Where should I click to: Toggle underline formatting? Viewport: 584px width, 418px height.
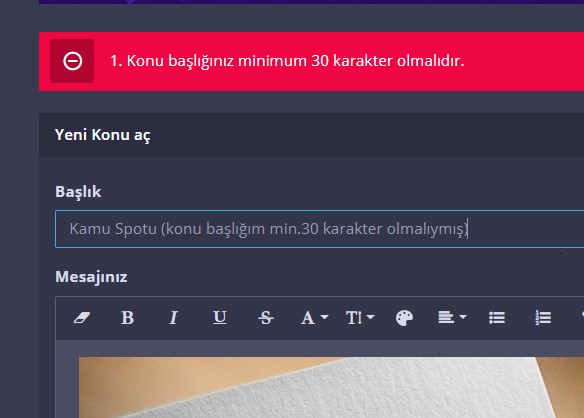[220, 317]
